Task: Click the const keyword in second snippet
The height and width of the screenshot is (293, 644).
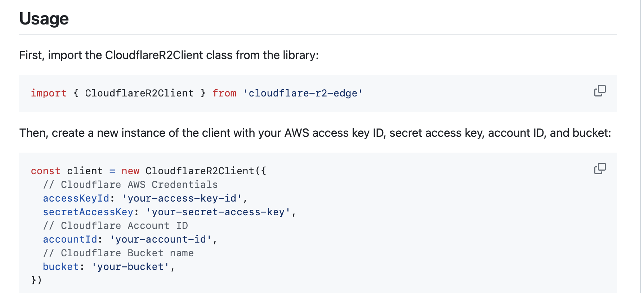Action: (45, 171)
